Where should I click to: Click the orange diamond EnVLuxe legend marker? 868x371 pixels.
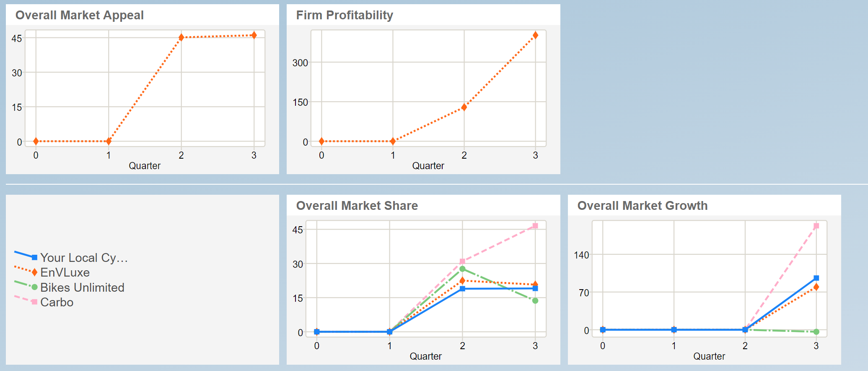[x=34, y=272]
